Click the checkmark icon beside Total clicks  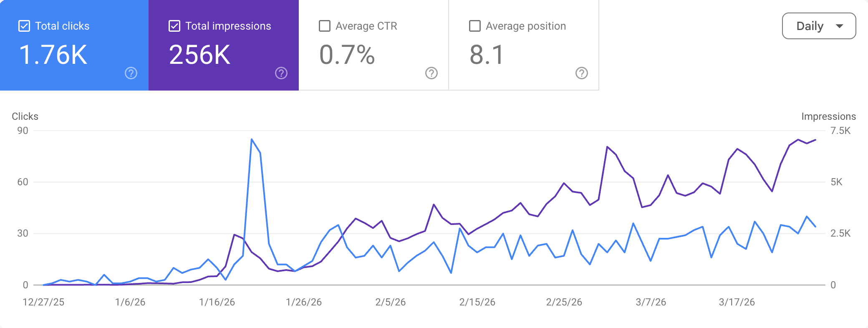(24, 25)
